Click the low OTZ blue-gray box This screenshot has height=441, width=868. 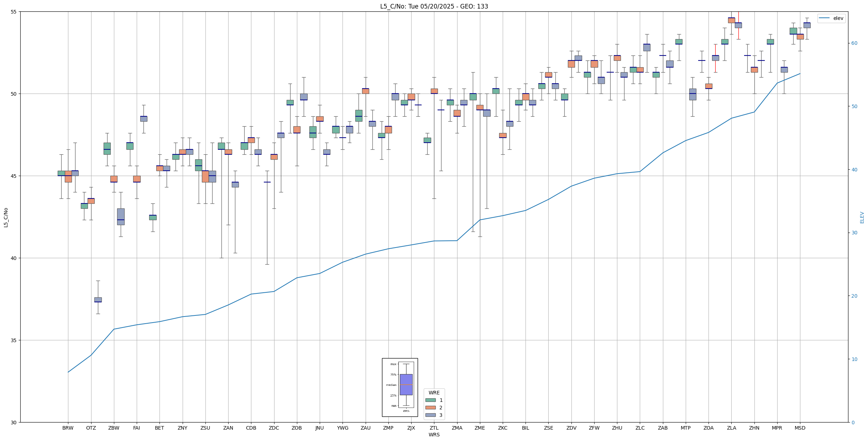[x=98, y=299]
